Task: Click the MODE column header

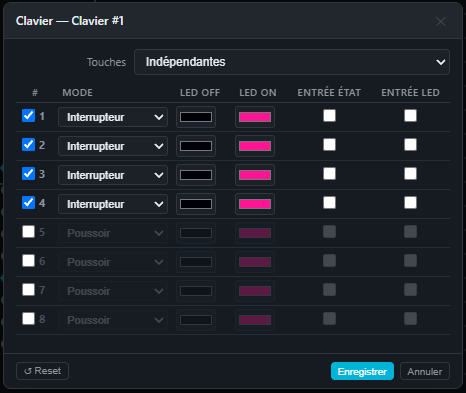Action: point(78,93)
